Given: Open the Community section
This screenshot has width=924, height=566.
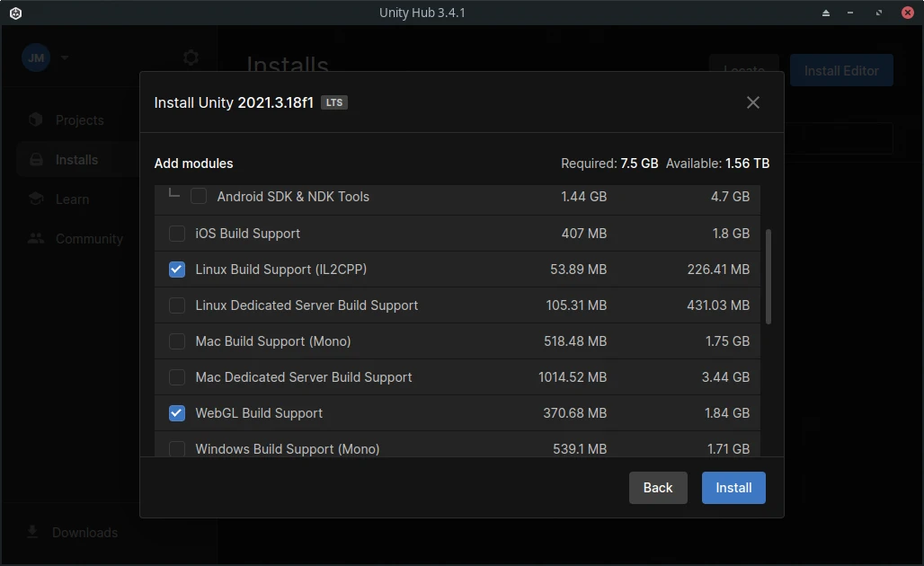Looking at the screenshot, I should pos(89,239).
